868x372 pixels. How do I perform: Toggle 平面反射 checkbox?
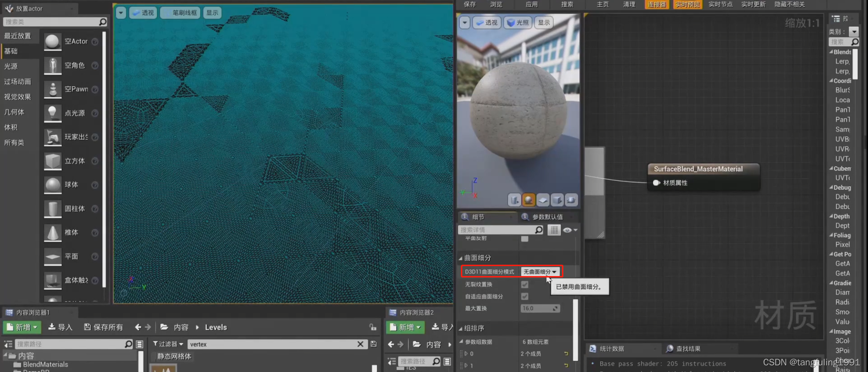(525, 239)
